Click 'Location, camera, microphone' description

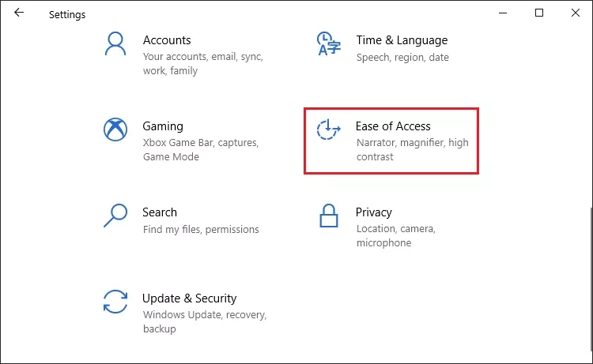(x=396, y=235)
